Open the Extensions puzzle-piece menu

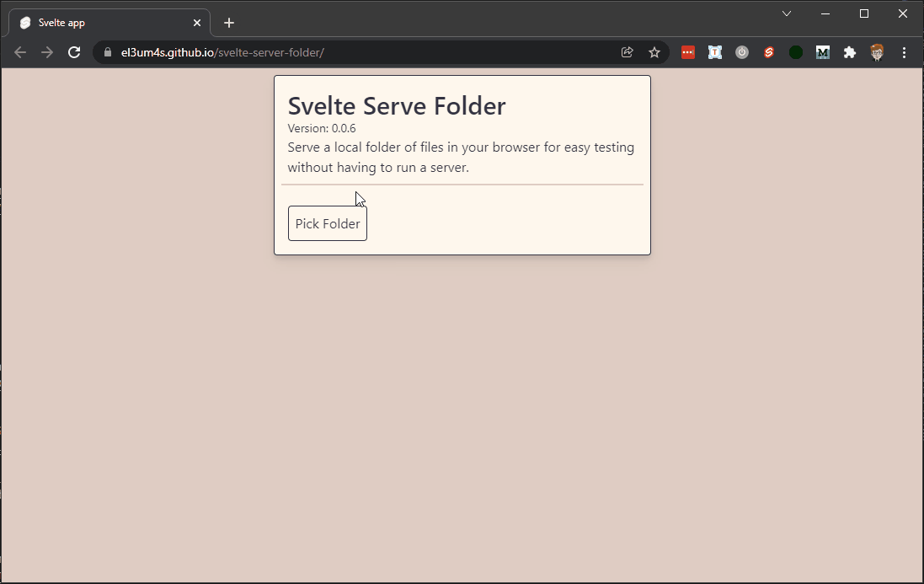pyautogui.click(x=850, y=52)
